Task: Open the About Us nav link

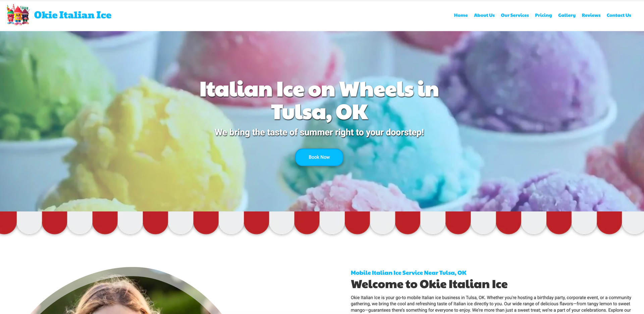Action: [x=484, y=15]
